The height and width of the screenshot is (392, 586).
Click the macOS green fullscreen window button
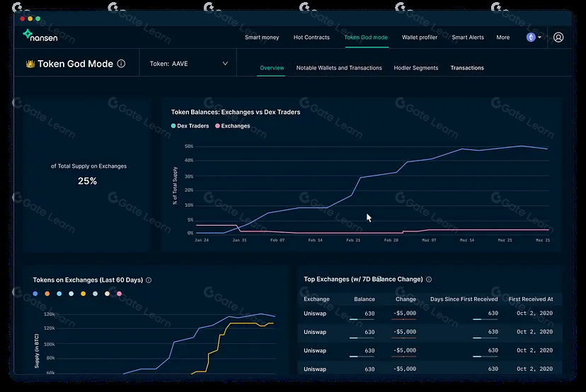tap(38, 18)
